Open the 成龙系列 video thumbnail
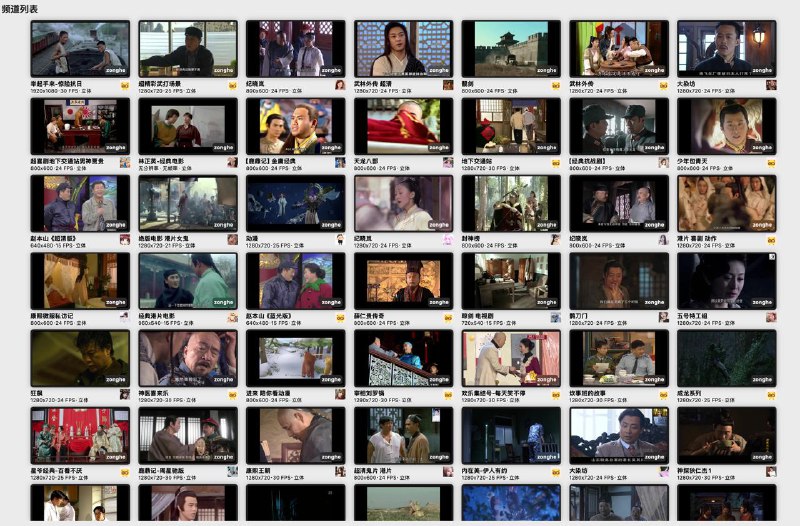Screen dimensions: 800x526 [727, 358]
